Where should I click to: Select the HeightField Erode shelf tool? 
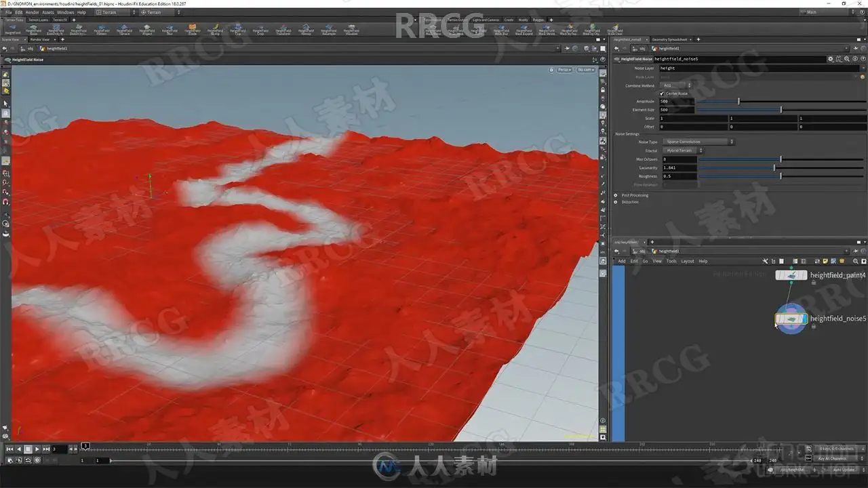pyautogui.click(x=193, y=30)
